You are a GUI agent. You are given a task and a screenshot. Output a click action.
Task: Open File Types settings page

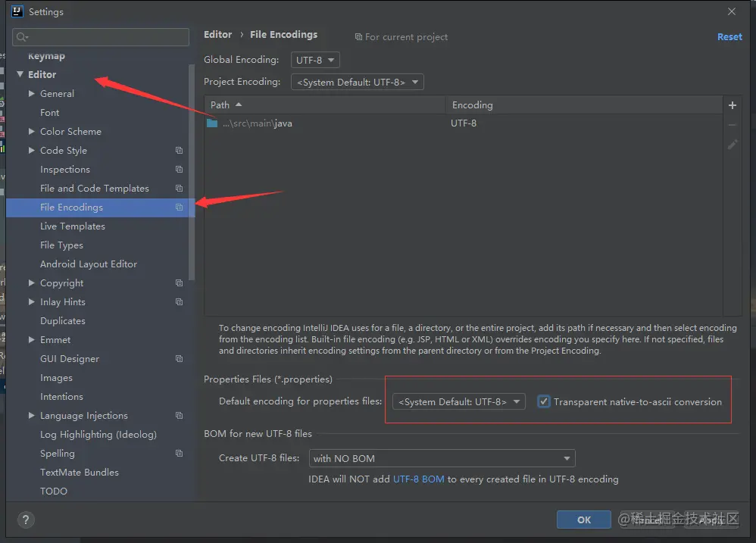(x=61, y=245)
